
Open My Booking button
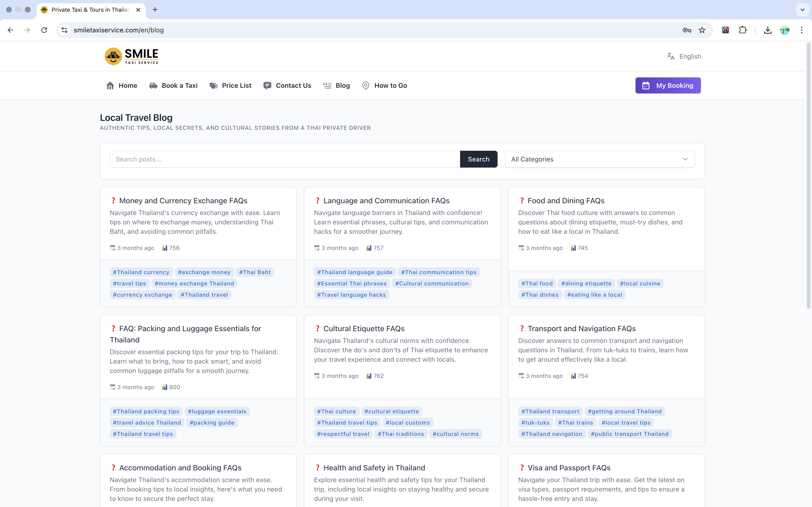coord(668,85)
